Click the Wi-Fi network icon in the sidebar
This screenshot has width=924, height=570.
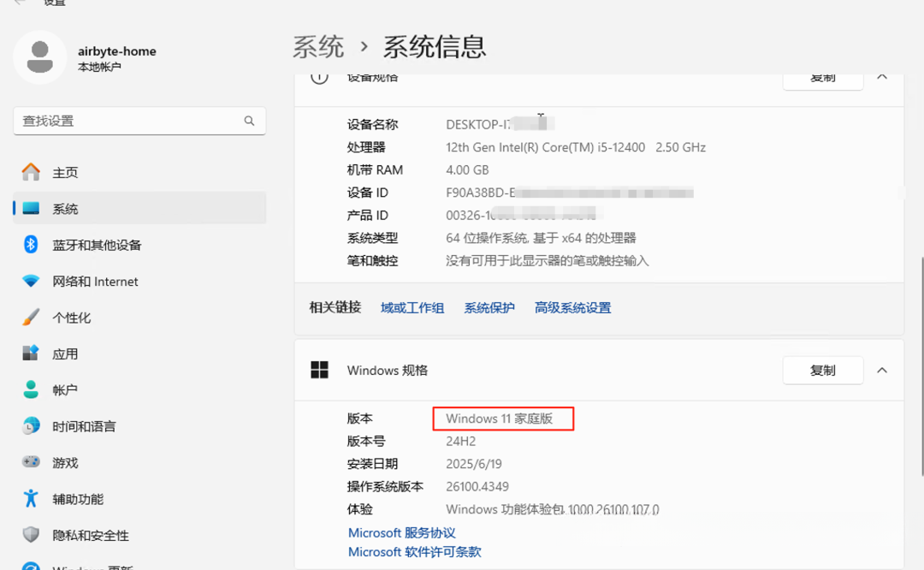[31, 282]
